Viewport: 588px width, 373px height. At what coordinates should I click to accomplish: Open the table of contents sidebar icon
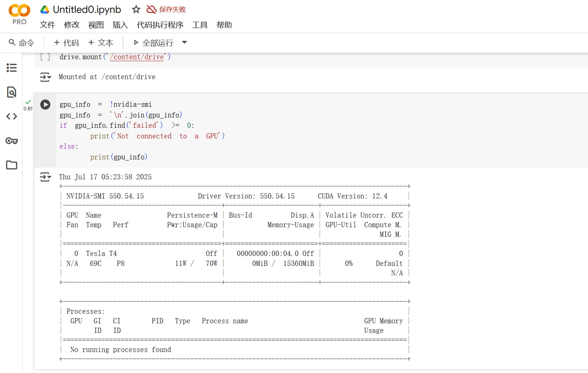(11, 68)
